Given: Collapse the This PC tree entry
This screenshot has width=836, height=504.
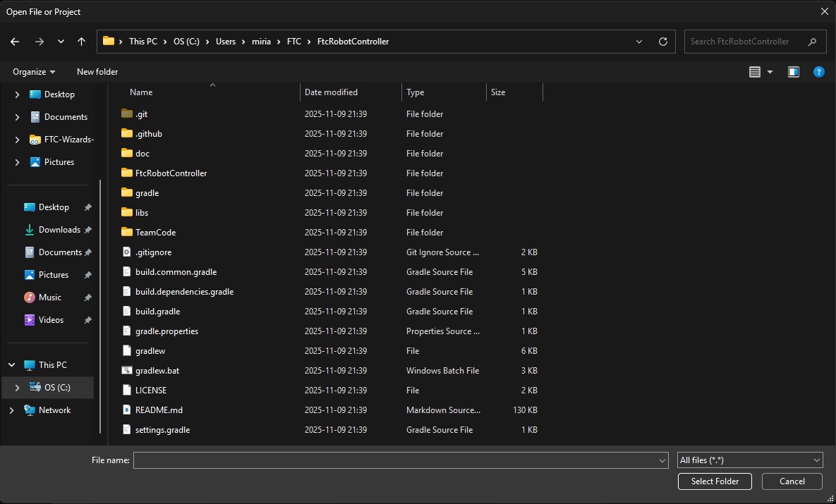Looking at the screenshot, I should click(x=10, y=364).
